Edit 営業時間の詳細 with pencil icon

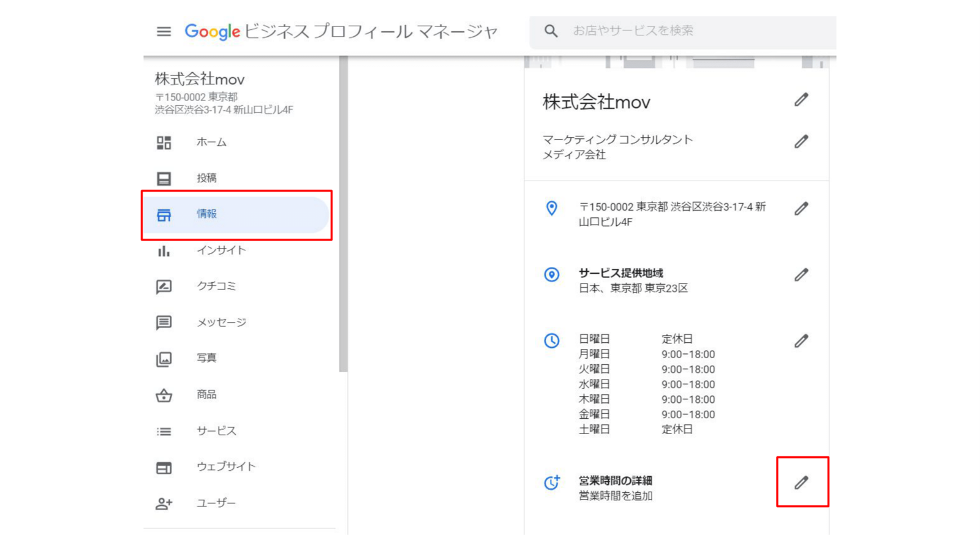point(801,483)
